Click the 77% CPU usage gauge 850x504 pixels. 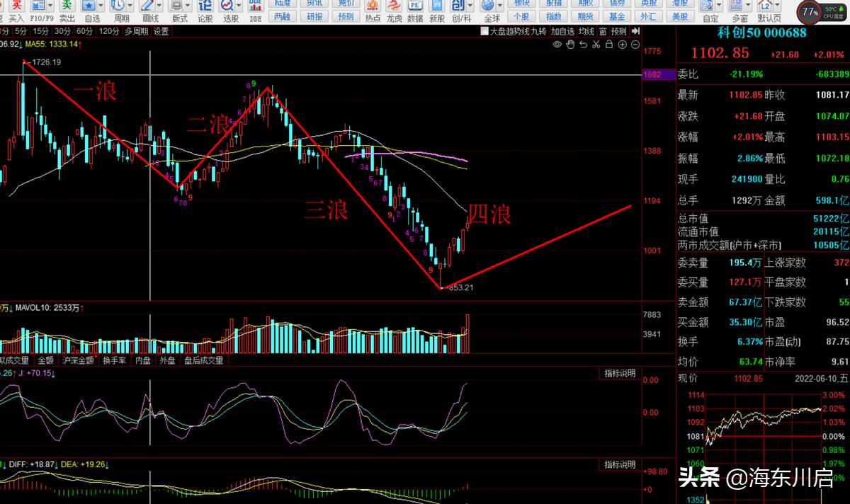(x=810, y=12)
